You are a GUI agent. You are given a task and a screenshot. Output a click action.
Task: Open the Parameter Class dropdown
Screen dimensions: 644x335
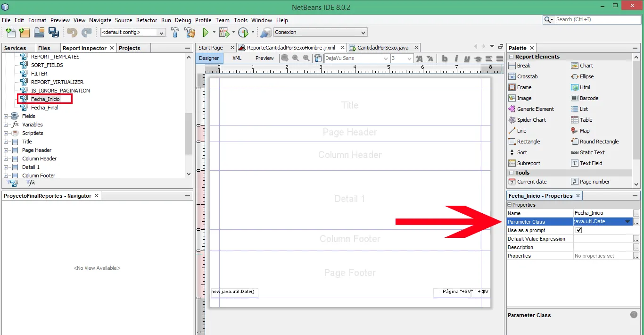[x=627, y=222]
